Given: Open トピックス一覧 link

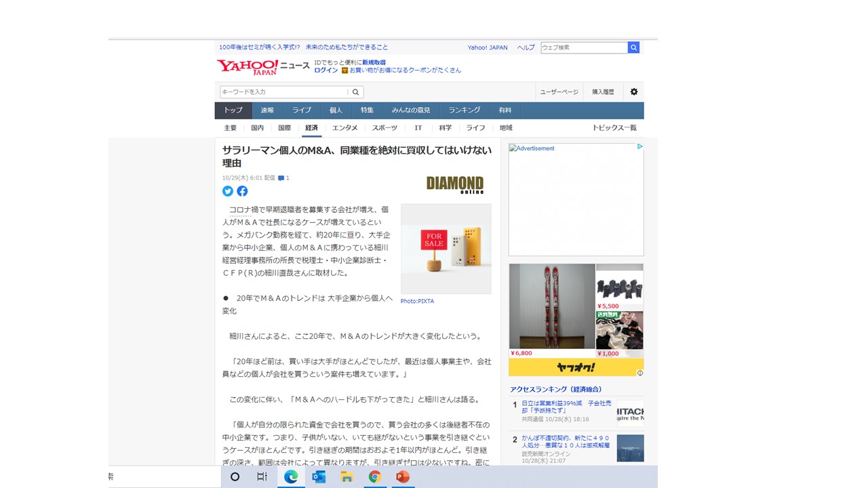Looking at the screenshot, I should [x=614, y=128].
